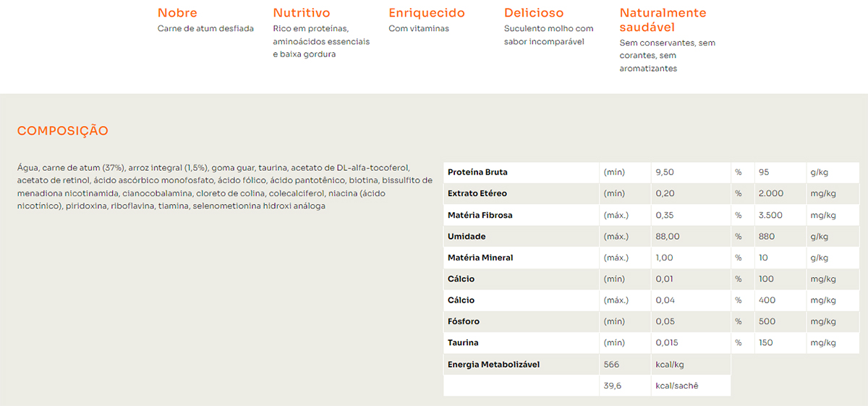The width and height of the screenshot is (868, 406).
Task: Click the "Energia Metabolizável" row label
Action: [493, 365]
